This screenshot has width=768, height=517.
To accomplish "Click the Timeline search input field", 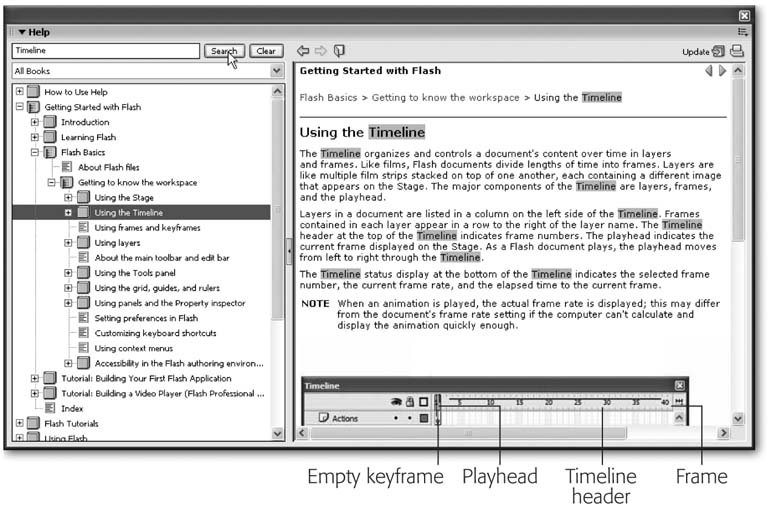I will [105, 51].
